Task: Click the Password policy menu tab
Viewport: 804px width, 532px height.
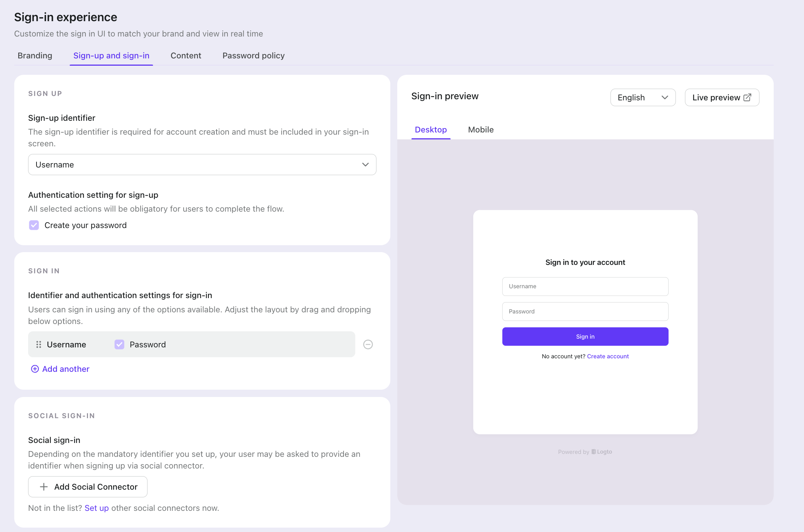Action: click(254, 55)
